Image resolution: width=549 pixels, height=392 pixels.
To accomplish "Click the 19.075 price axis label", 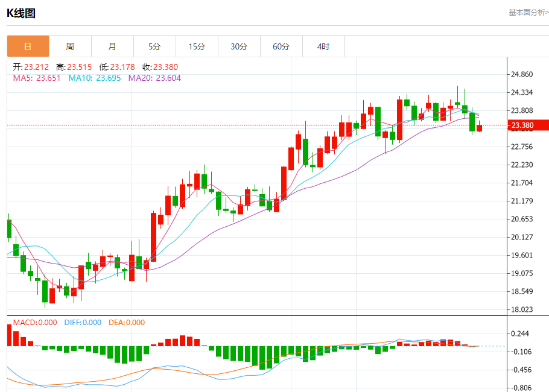I will (522, 273).
